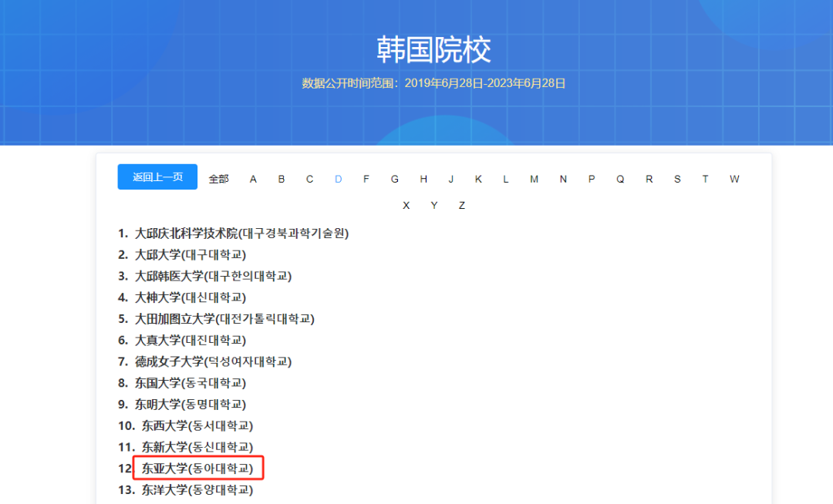
Task: Open 大真大学(대진대학교) entry
Action: coord(191,340)
